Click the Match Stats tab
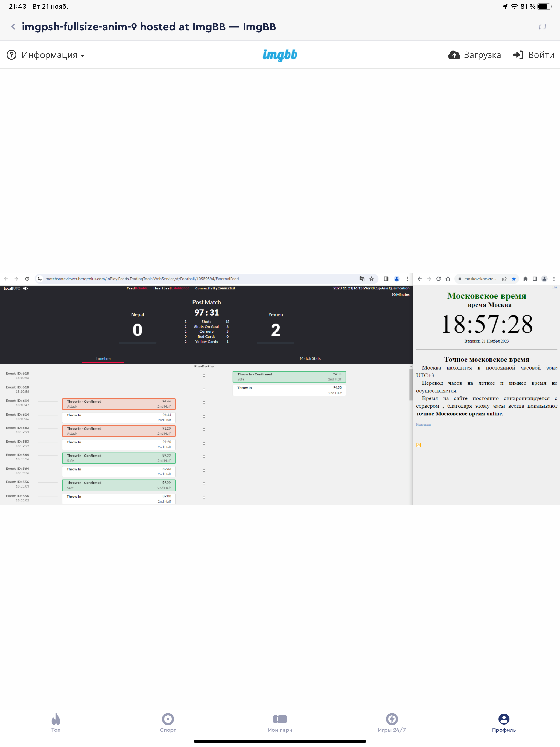Image resolution: width=560 pixels, height=747 pixels. (x=310, y=358)
